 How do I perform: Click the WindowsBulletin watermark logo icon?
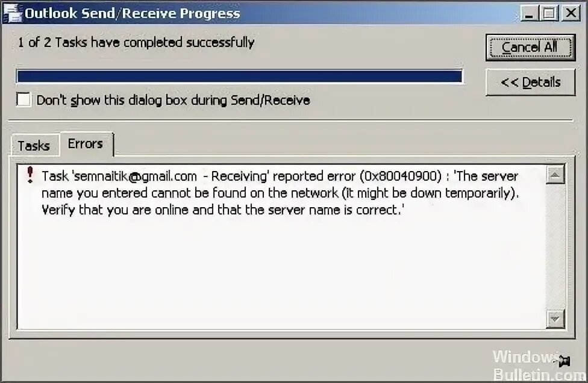(x=564, y=361)
